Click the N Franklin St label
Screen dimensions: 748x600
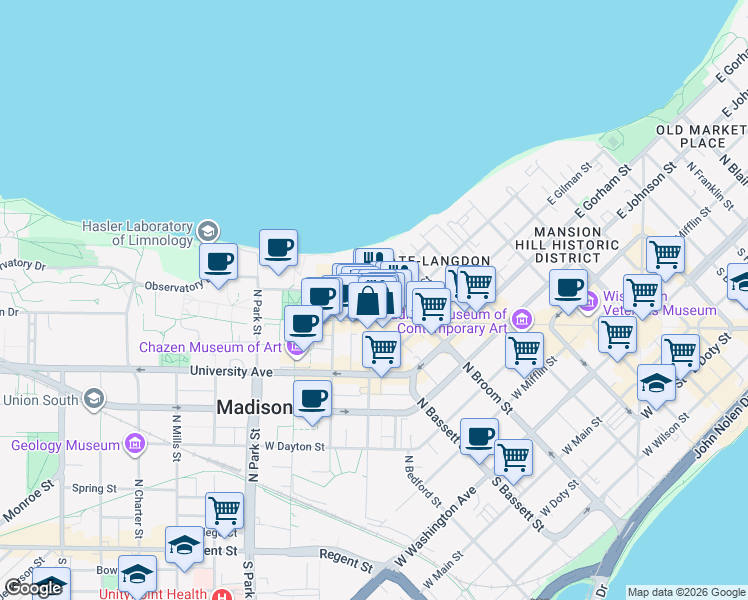point(710,186)
